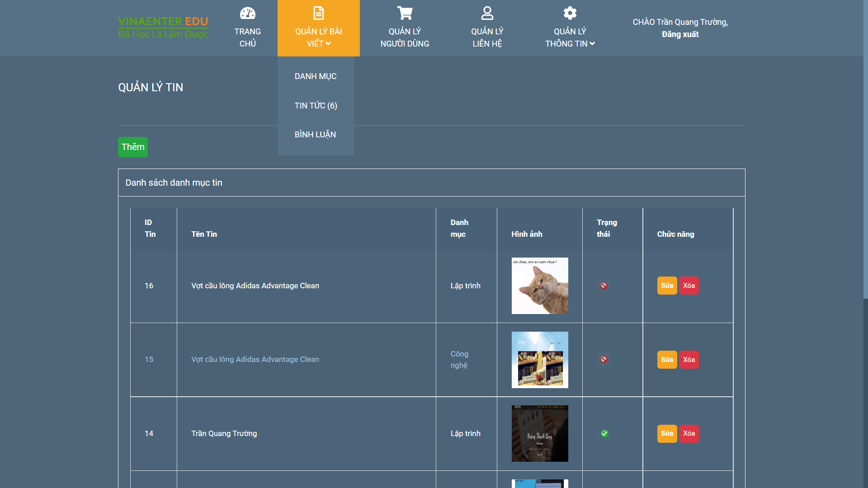868x488 pixels.
Task: Select Danh Mục from the dropdown menu
Action: (315, 76)
